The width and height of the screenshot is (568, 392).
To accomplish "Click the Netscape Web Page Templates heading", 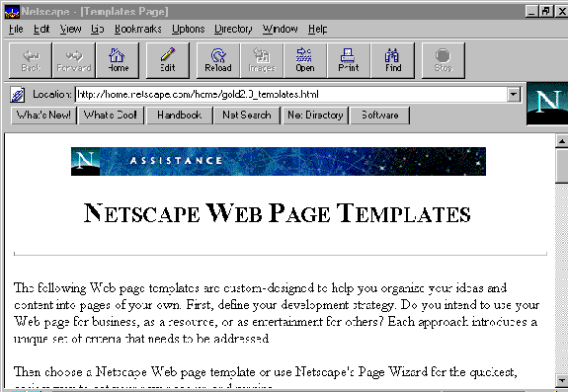I will pos(278,213).
